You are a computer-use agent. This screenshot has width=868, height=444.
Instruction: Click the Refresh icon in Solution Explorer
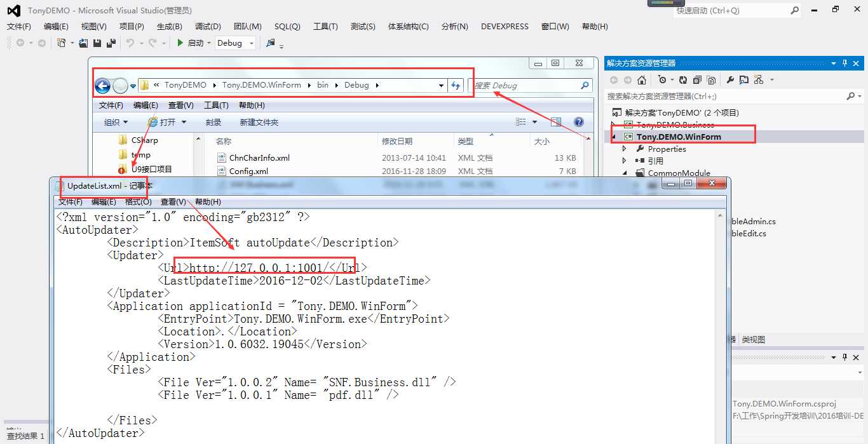click(x=683, y=80)
